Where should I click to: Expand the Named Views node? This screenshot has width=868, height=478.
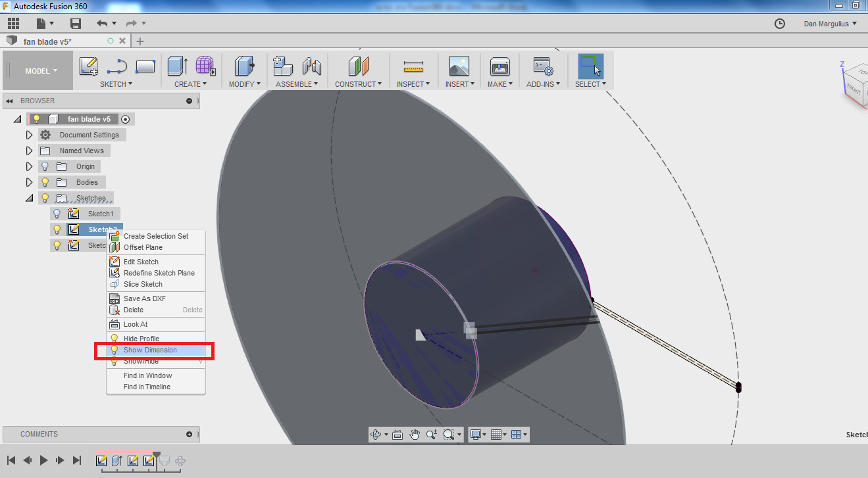tap(29, 151)
